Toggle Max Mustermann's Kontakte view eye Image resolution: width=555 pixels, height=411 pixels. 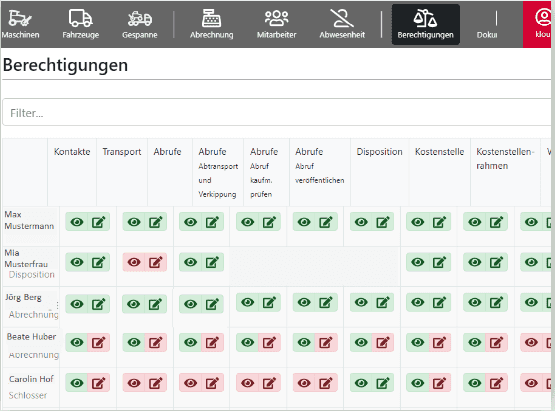click(x=77, y=222)
